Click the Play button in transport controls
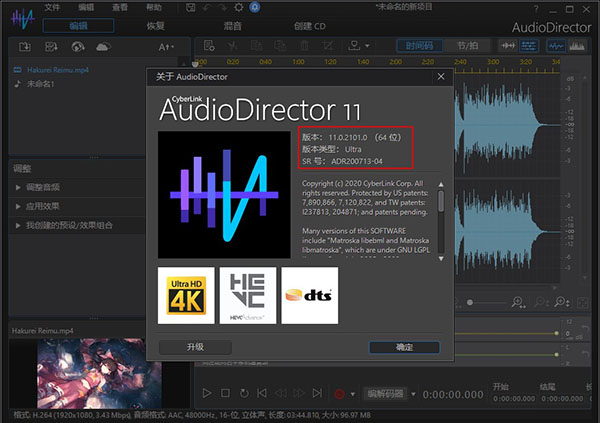The width and height of the screenshot is (600, 423). coord(207,394)
